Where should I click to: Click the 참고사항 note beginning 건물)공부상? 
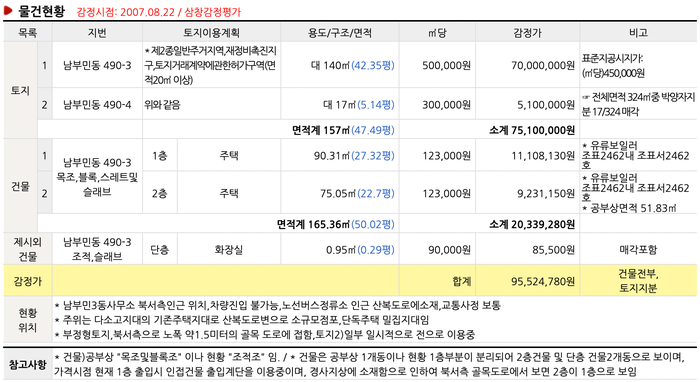click(x=369, y=364)
